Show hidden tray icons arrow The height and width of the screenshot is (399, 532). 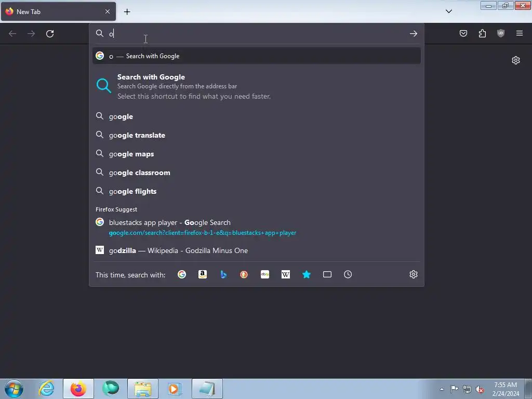click(x=442, y=389)
